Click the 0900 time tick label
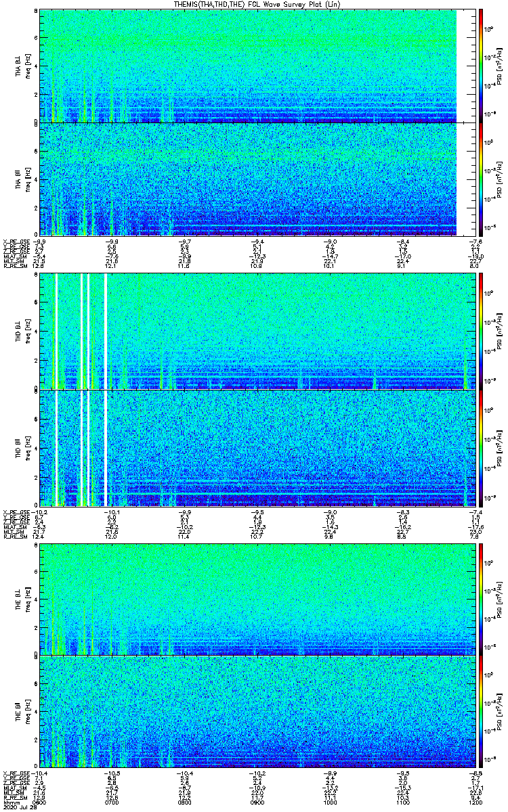 pos(257,802)
